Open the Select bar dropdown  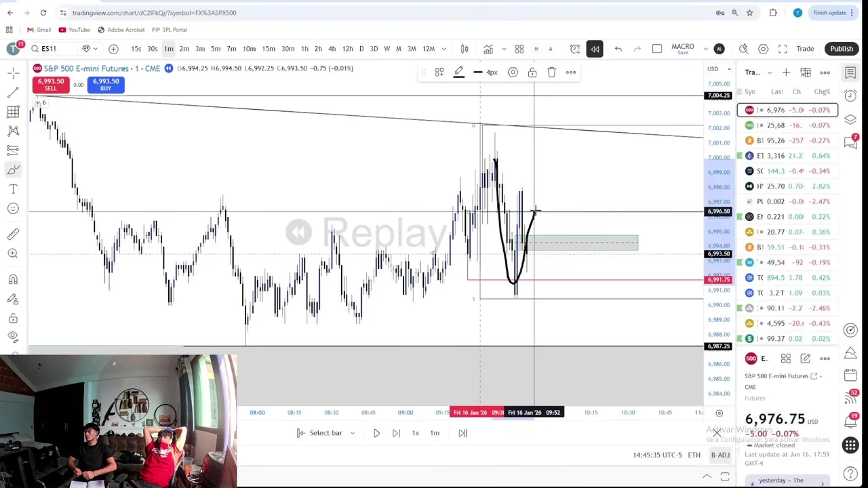[x=326, y=433]
